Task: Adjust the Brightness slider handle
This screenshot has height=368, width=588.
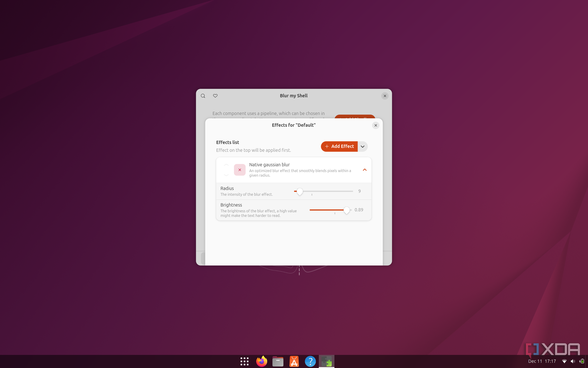Action: (347, 210)
